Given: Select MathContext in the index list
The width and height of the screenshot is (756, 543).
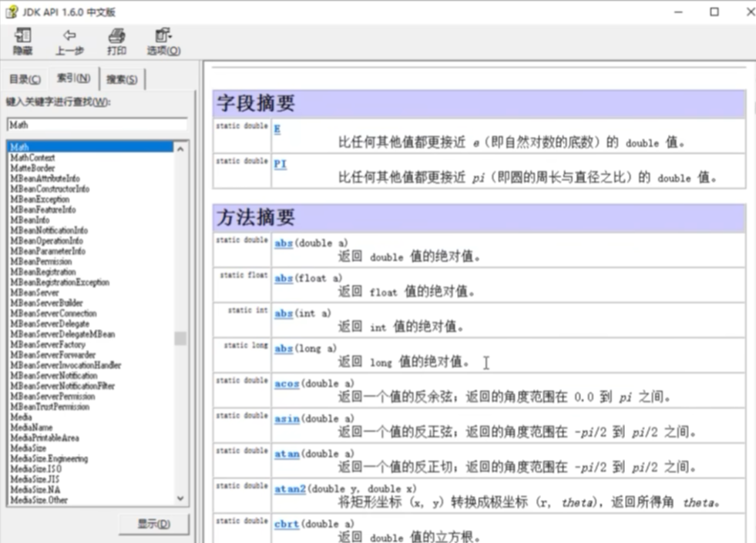Looking at the screenshot, I should pos(32,158).
